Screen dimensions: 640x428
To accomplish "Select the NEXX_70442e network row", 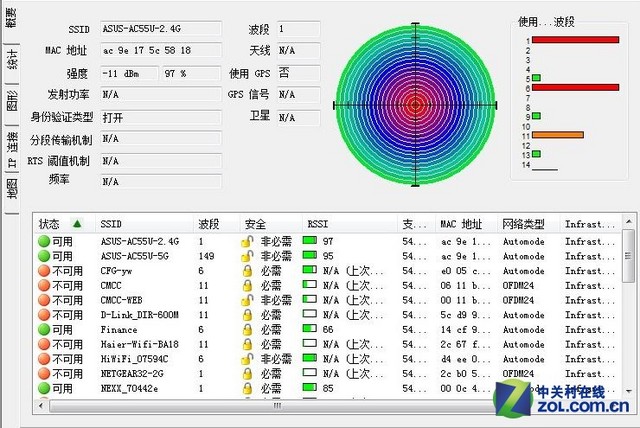I will pyautogui.click(x=329, y=388).
